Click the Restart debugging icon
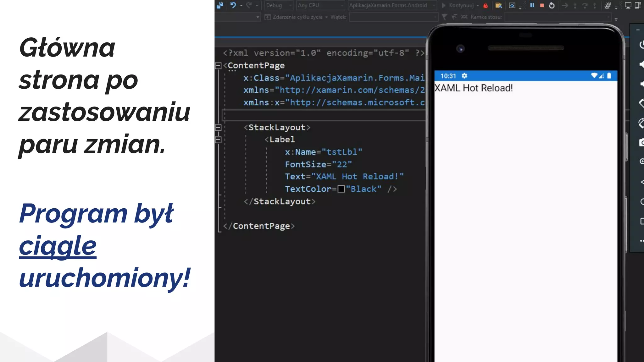This screenshot has width=644, height=362. coord(552,5)
